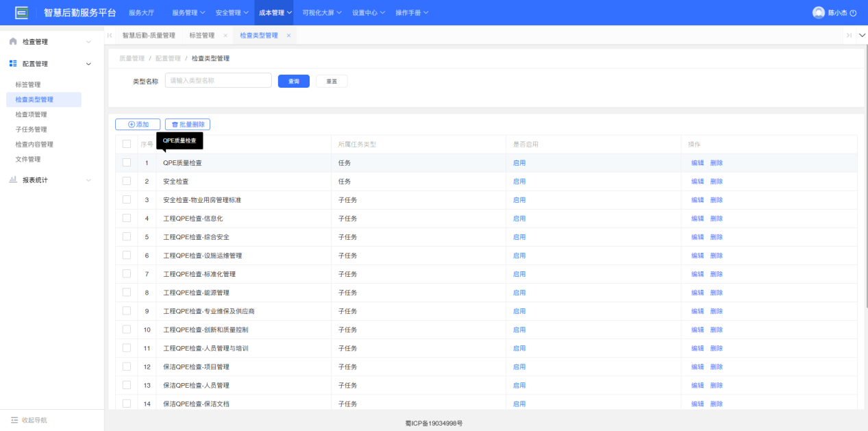Screen dimensions: 868x431
Task: Click 删除 for 保洁QPE检查-项目管理 row
Action: (717, 367)
